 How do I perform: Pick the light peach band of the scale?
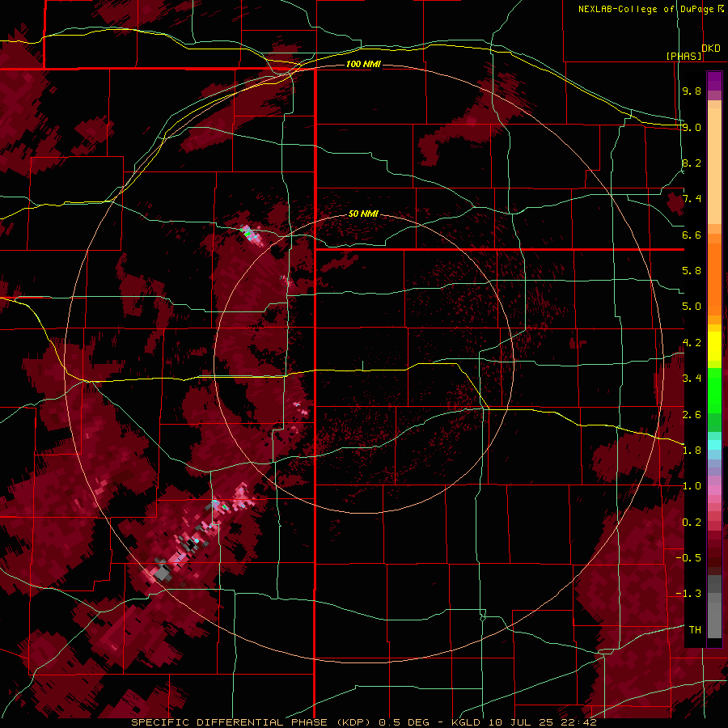[x=714, y=166]
